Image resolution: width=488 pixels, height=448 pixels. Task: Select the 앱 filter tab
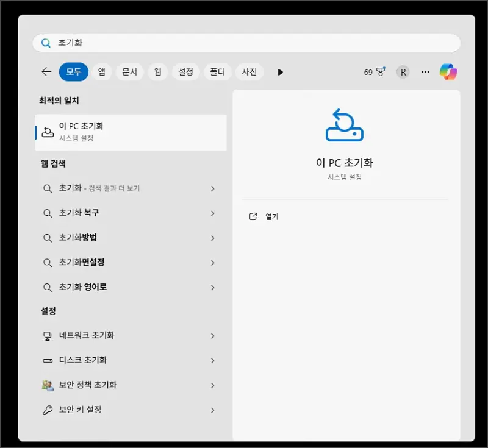102,72
